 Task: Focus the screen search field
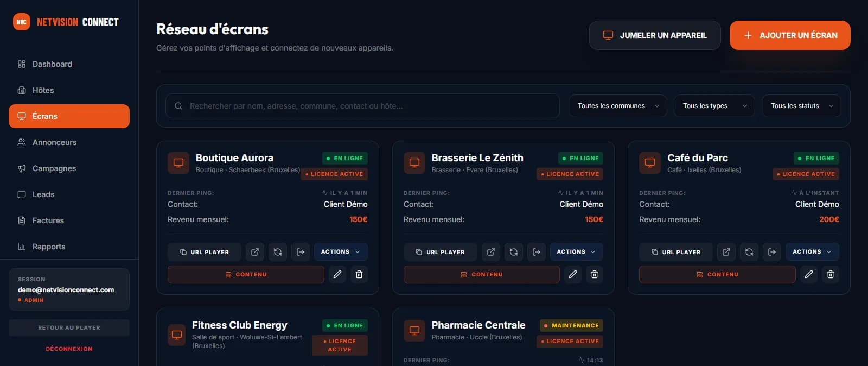click(362, 106)
